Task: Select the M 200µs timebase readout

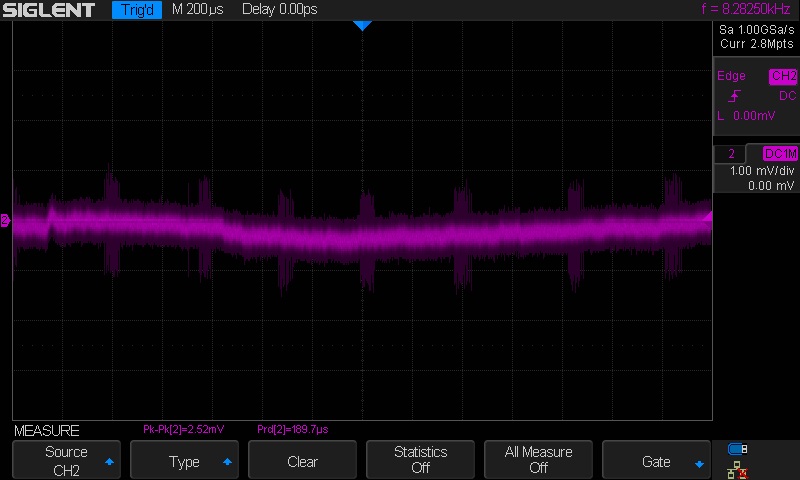Action: pyautogui.click(x=197, y=10)
